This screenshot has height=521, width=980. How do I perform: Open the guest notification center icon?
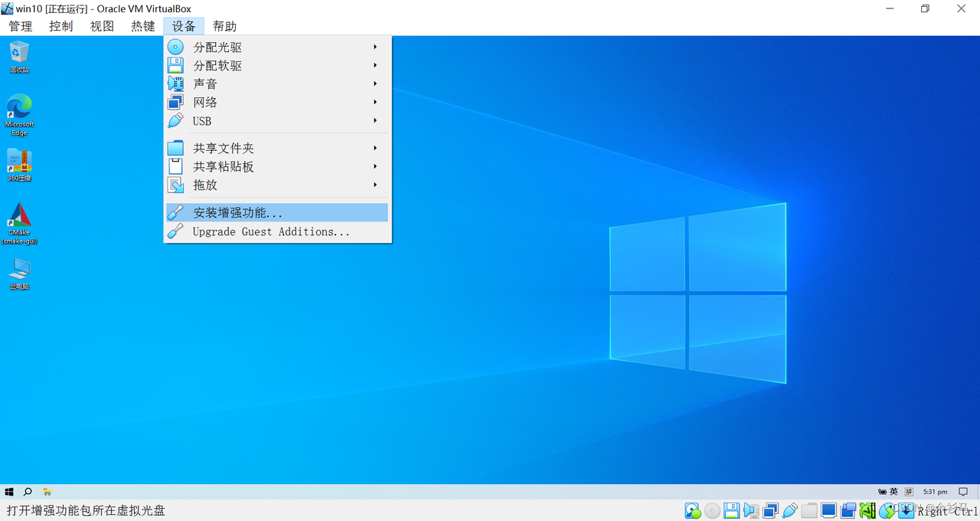point(963,492)
